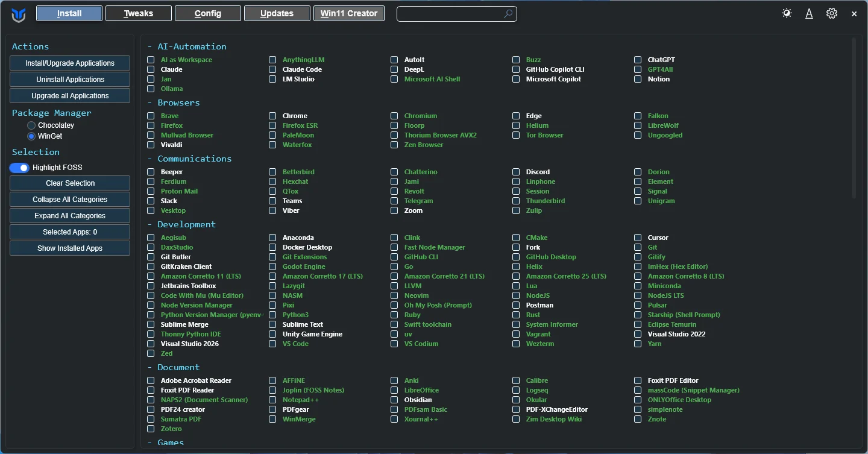The width and height of the screenshot is (868, 454).
Task: Check the Microsoft Copilot checkbox
Action: [516, 79]
